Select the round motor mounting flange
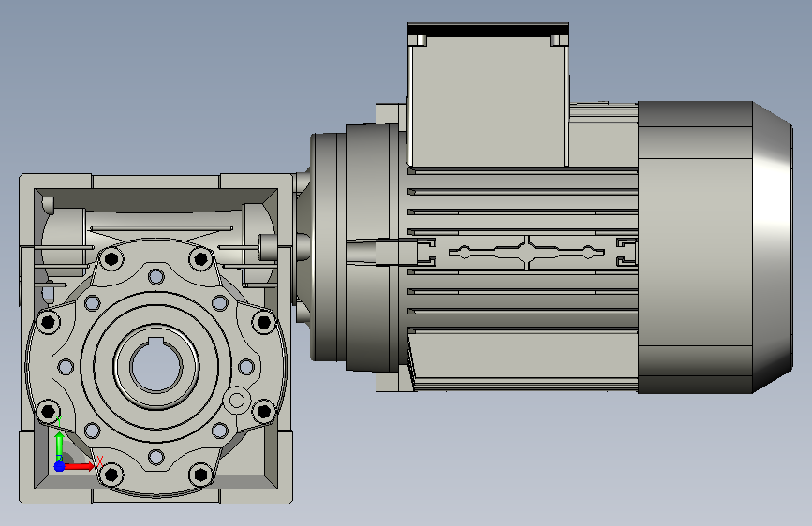The width and height of the screenshot is (812, 526). [329, 247]
